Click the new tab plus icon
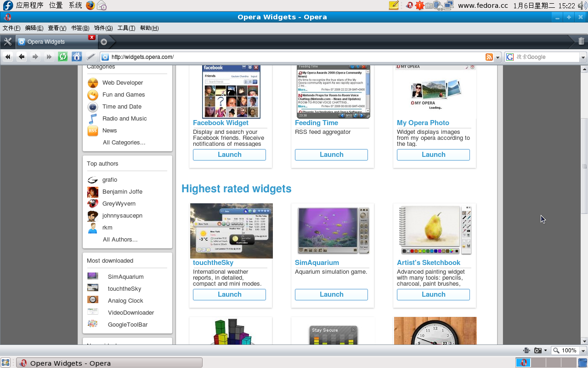 coord(104,42)
